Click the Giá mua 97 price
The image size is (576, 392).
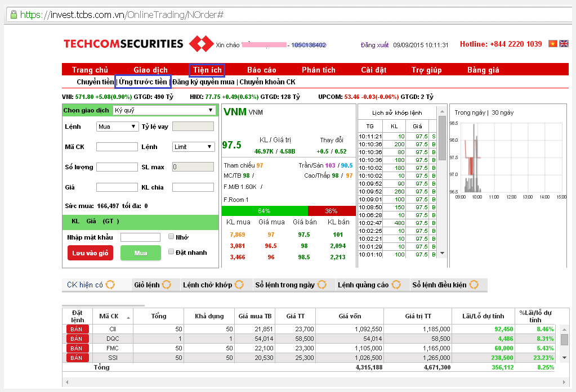[271, 235]
